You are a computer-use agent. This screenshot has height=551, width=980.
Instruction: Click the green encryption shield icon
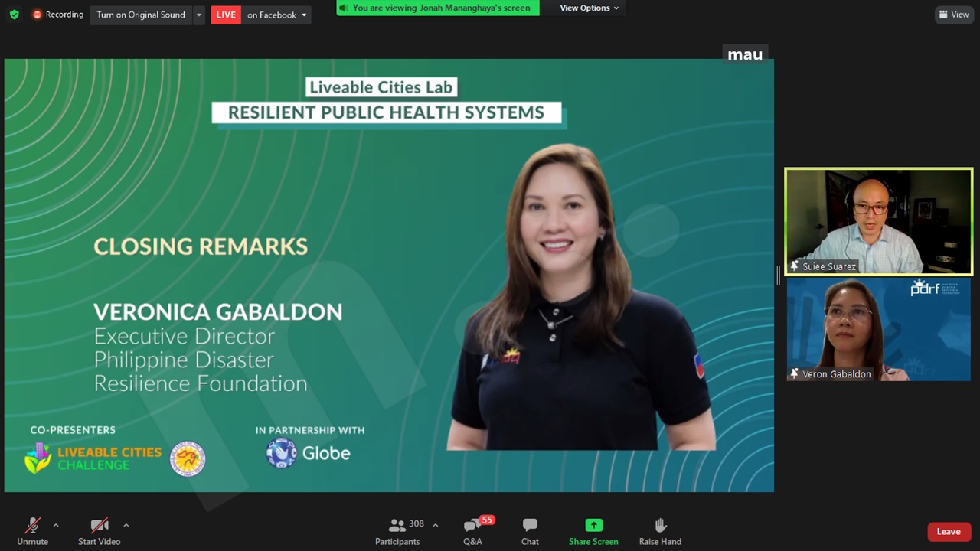pyautogui.click(x=14, y=15)
